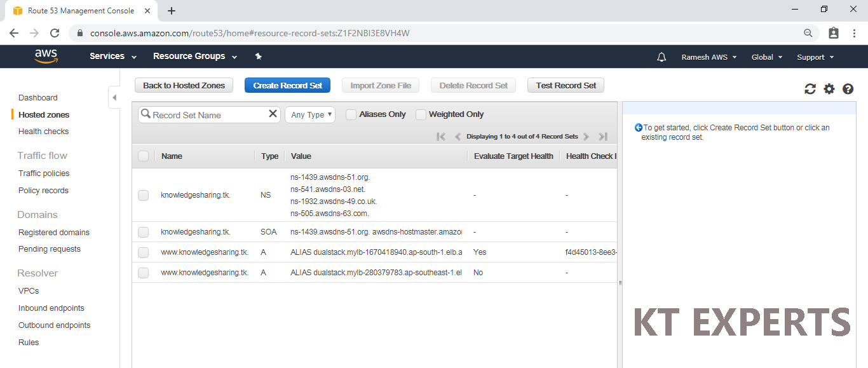868x368 pixels.
Task: Collapse the left navigation panel arrow
Action: 114,97
